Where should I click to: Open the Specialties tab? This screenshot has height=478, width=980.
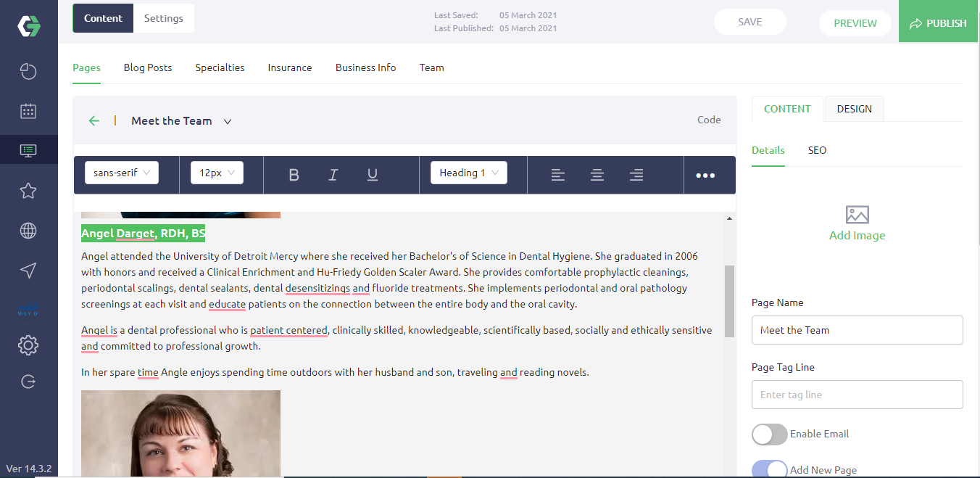coord(220,67)
